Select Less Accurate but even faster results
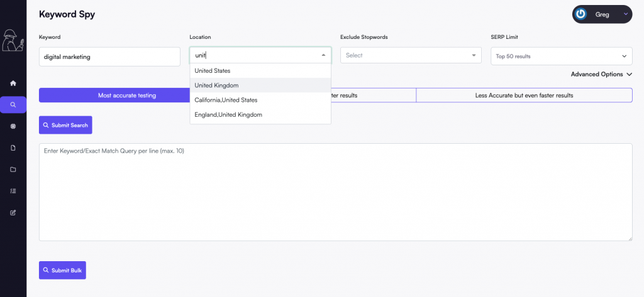 pos(524,95)
